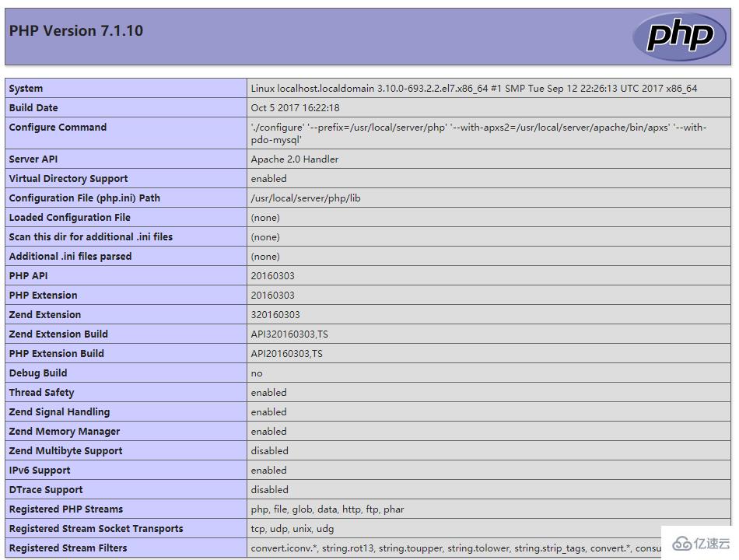Click the Zend Memory Manager label
739x560 pixels.
[x=64, y=432]
